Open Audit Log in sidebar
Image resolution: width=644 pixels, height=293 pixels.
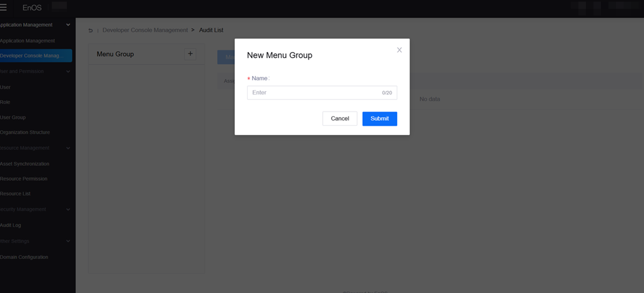(11, 225)
